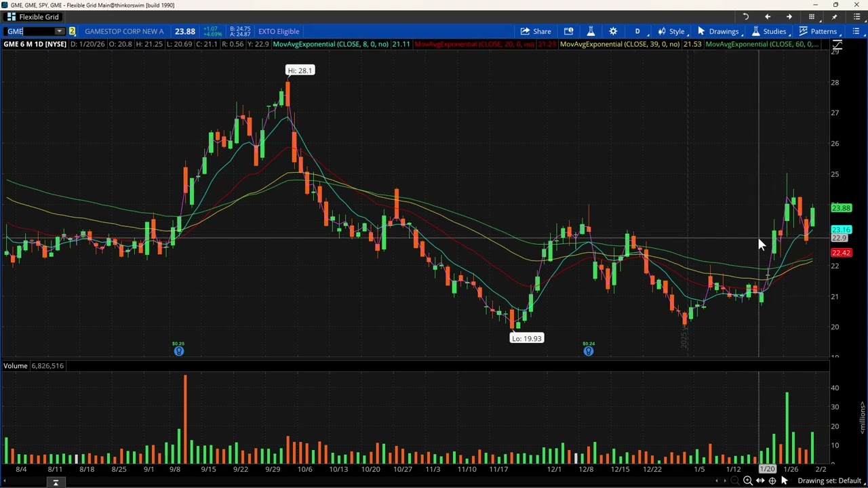Image resolution: width=868 pixels, height=488 pixels.
Task: Open the thinkScript flask icon
Action: [x=591, y=31]
